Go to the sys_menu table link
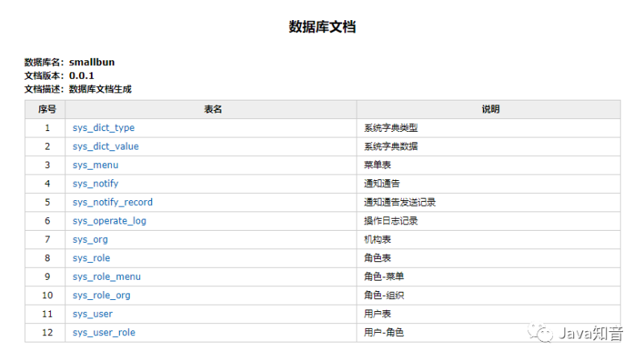The image size is (644, 361). pos(95,165)
